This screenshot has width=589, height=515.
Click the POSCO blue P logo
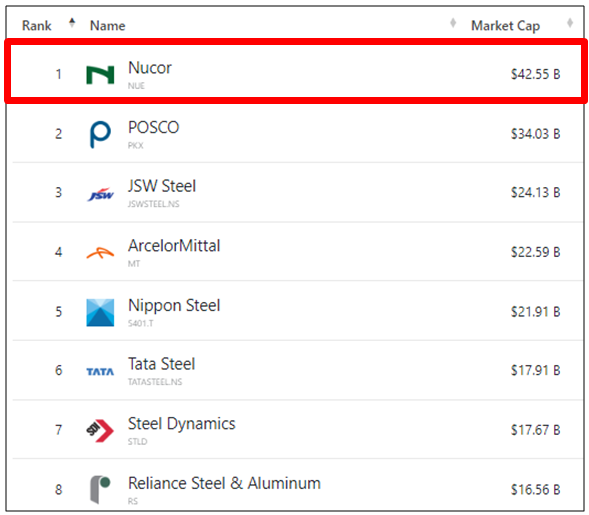(100, 134)
